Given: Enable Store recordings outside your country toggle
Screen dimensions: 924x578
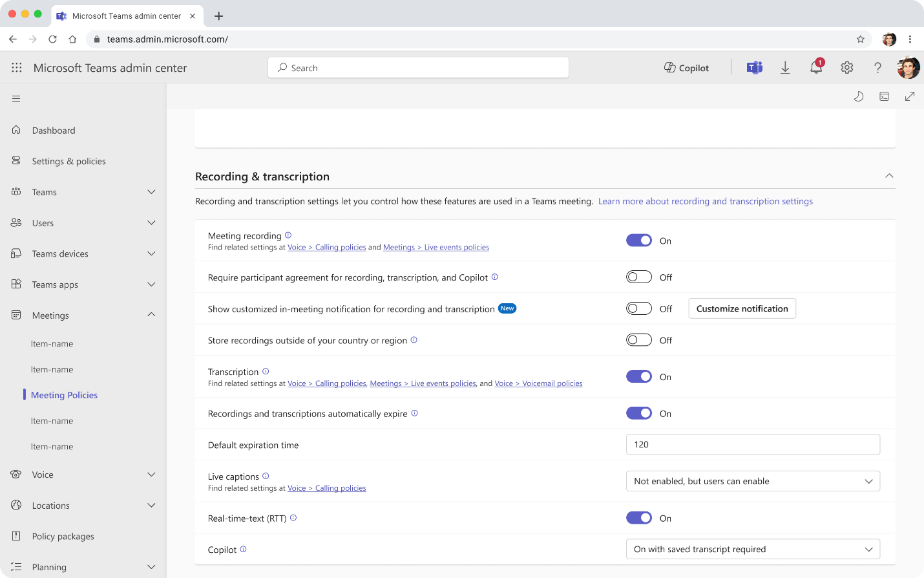Looking at the screenshot, I should (639, 339).
